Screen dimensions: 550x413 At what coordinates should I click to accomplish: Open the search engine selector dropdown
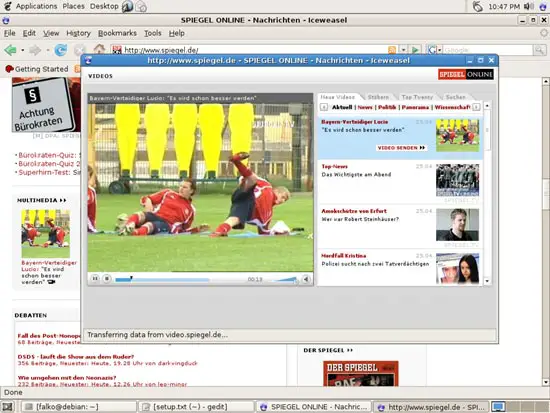point(435,50)
